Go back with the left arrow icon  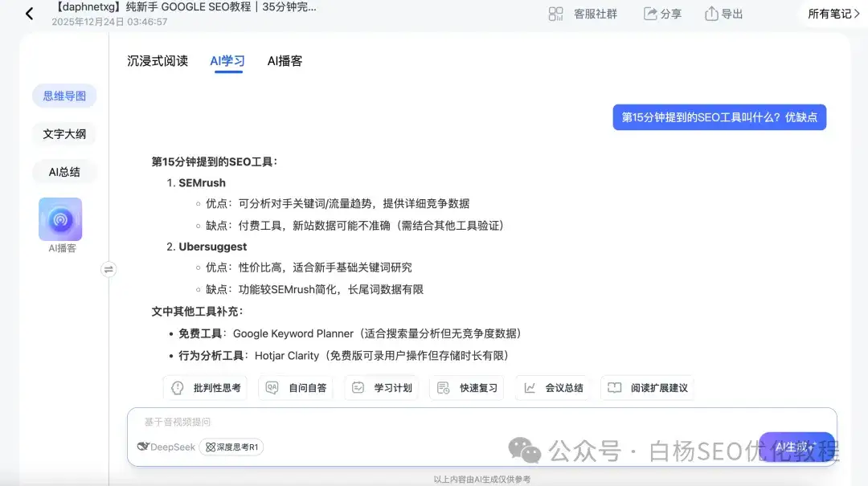[30, 14]
